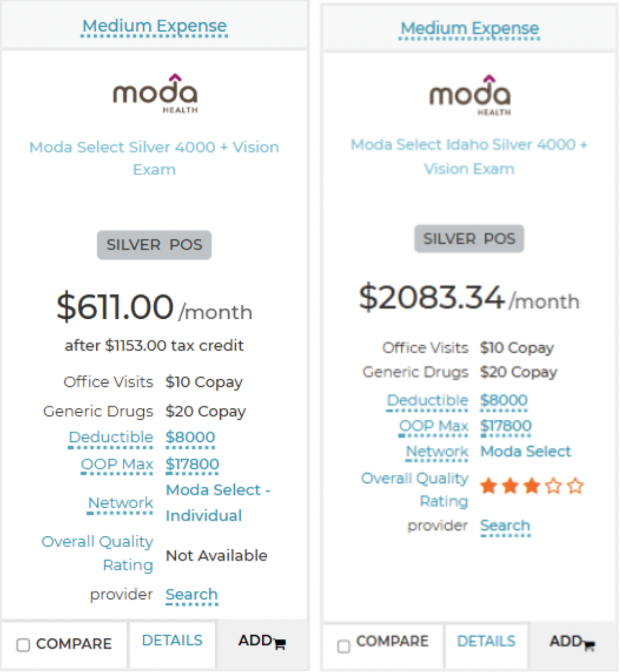This screenshot has height=672, width=619.
Task: Click the $17800 OOP Max on right plan
Action: tap(505, 426)
